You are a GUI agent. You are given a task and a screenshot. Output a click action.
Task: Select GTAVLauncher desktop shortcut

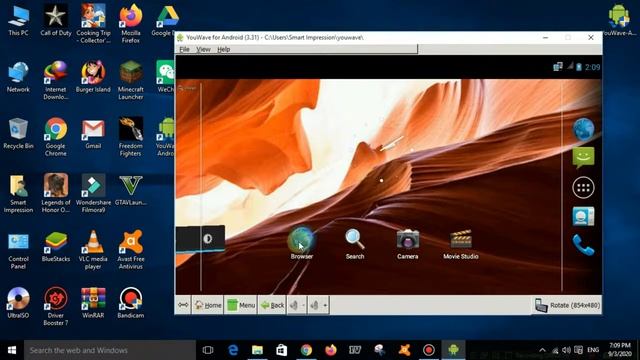131,191
